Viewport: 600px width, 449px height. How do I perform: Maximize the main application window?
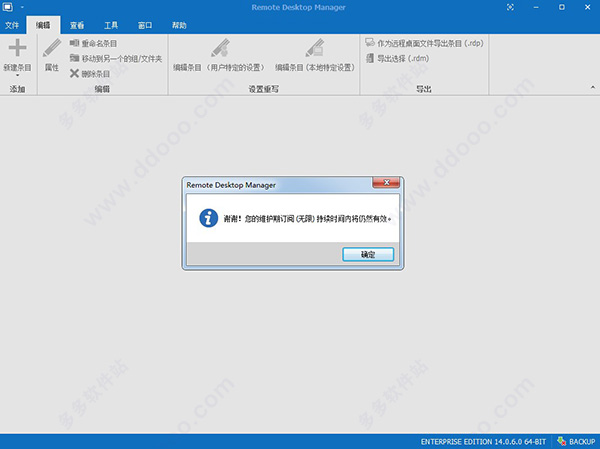tap(561, 7)
